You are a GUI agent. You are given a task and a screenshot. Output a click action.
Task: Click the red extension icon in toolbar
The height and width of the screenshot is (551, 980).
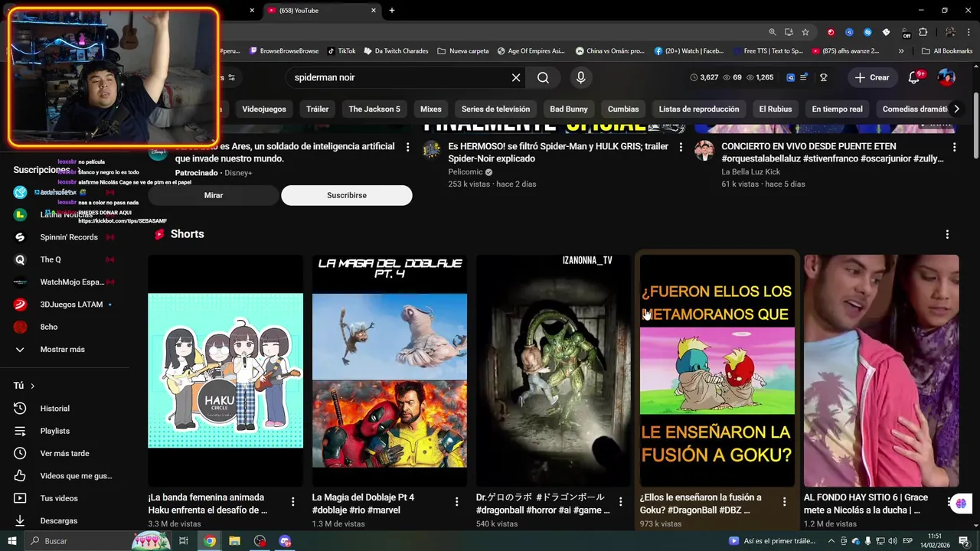[x=831, y=32]
